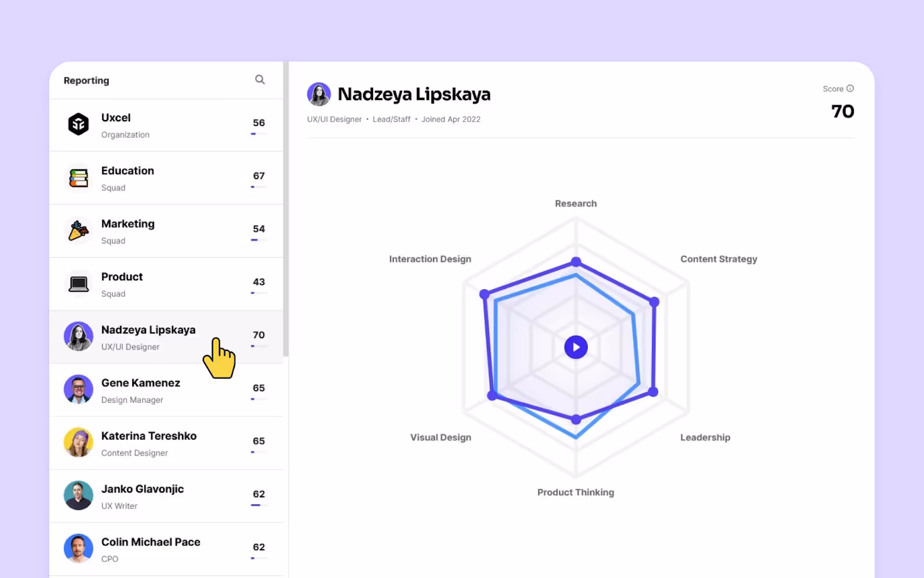Click the Research label on the radar chart

[x=575, y=203]
